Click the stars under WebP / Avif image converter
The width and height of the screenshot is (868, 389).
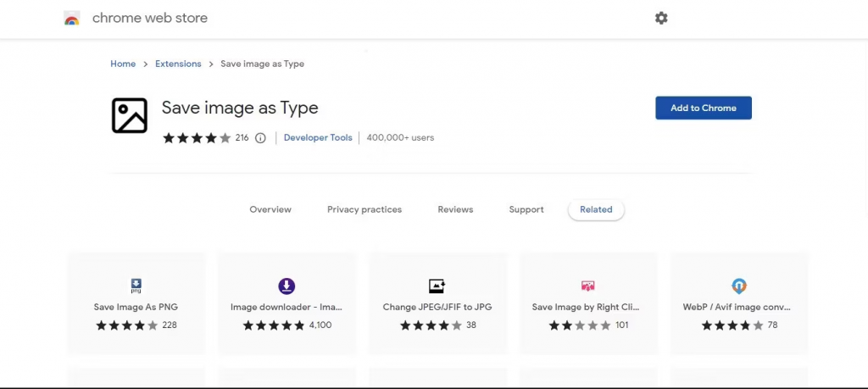[x=732, y=325]
